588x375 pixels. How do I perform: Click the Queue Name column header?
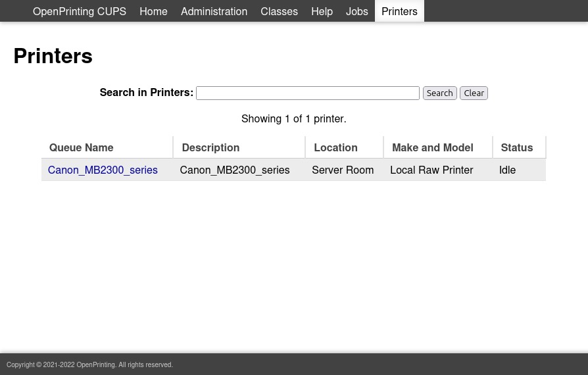[82, 147]
